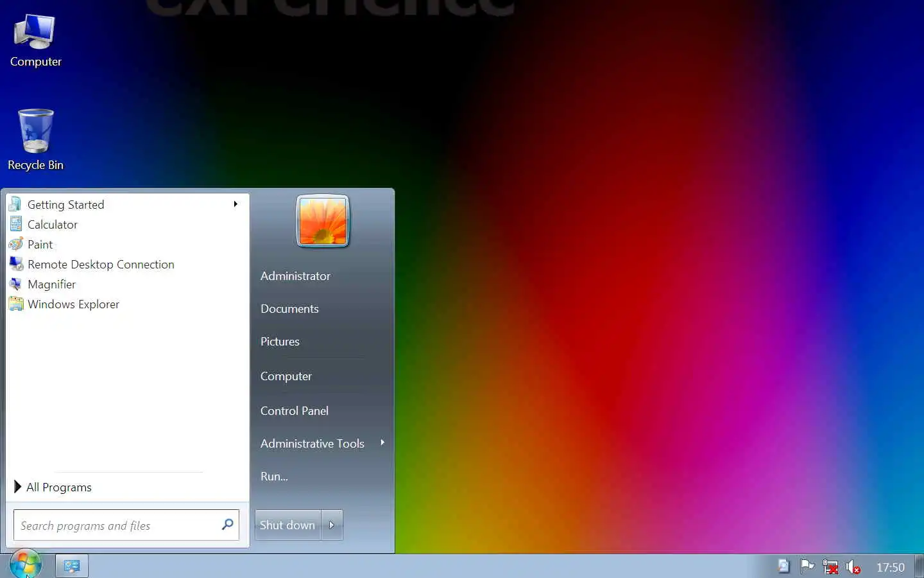Open the Administrator personal folder
Image resolution: width=924 pixels, height=578 pixels.
(295, 276)
